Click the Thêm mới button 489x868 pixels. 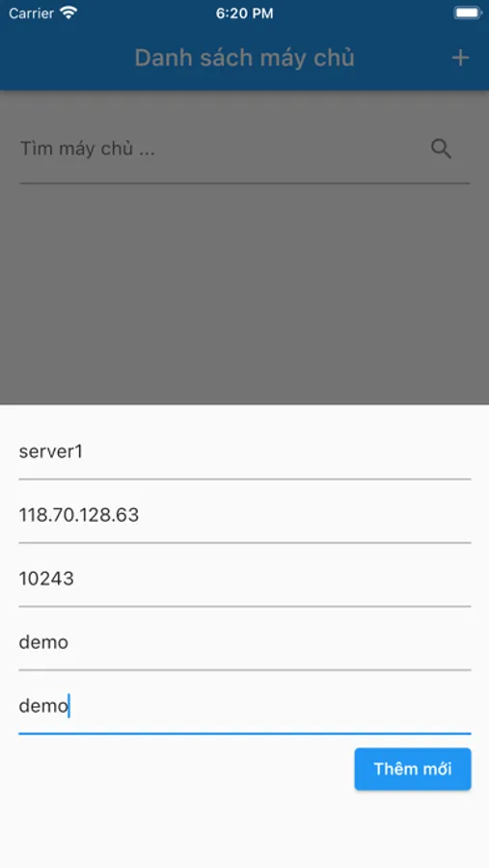(413, 769)
